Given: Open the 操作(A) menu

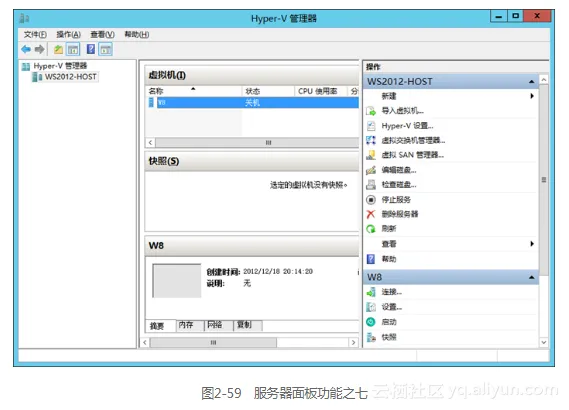Looking at the screenshot, I should click(68, 34).
